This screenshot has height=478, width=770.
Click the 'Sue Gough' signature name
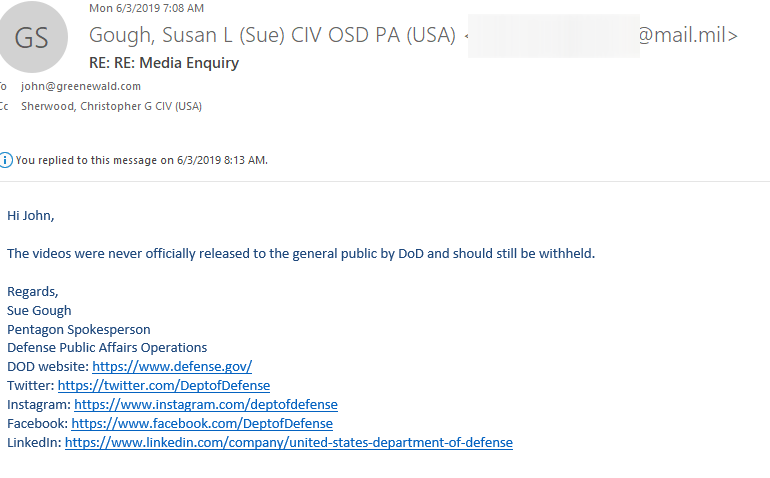tap(39, 310)
